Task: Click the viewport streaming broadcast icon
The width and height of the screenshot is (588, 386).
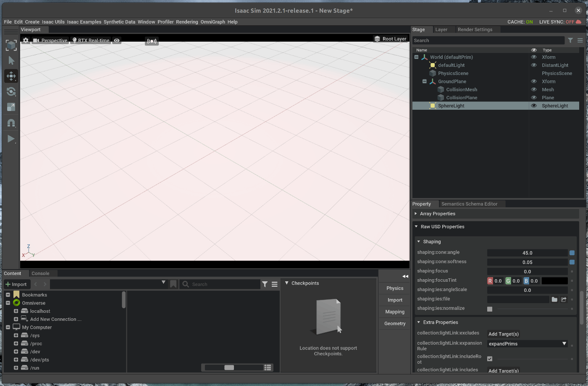Action: pos(152,41)
